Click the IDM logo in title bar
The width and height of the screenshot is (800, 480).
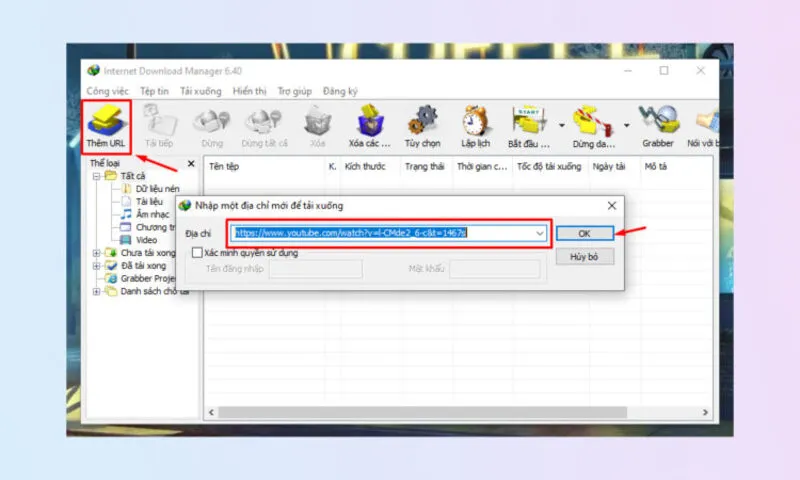click(x=93, y=70)
